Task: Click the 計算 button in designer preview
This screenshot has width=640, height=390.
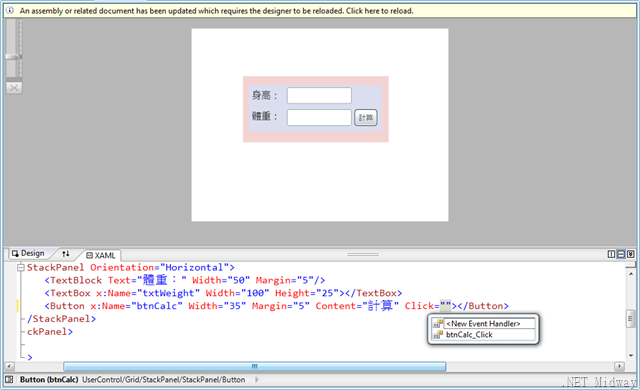Action: (366, 117)
